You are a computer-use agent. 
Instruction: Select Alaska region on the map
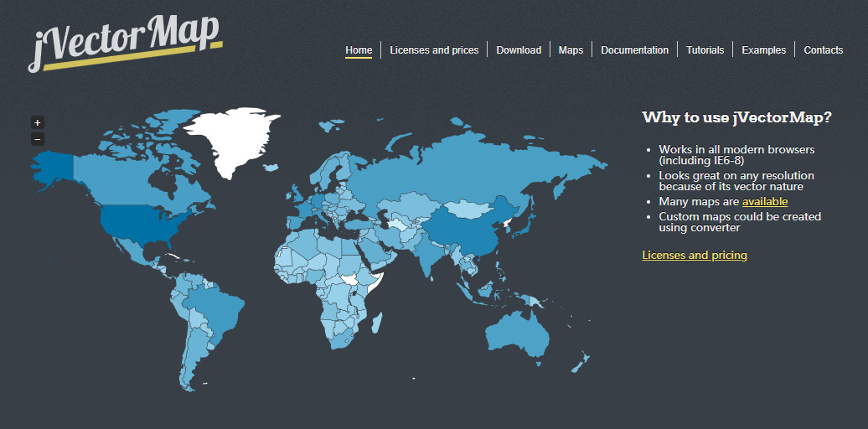pos(53,166)
